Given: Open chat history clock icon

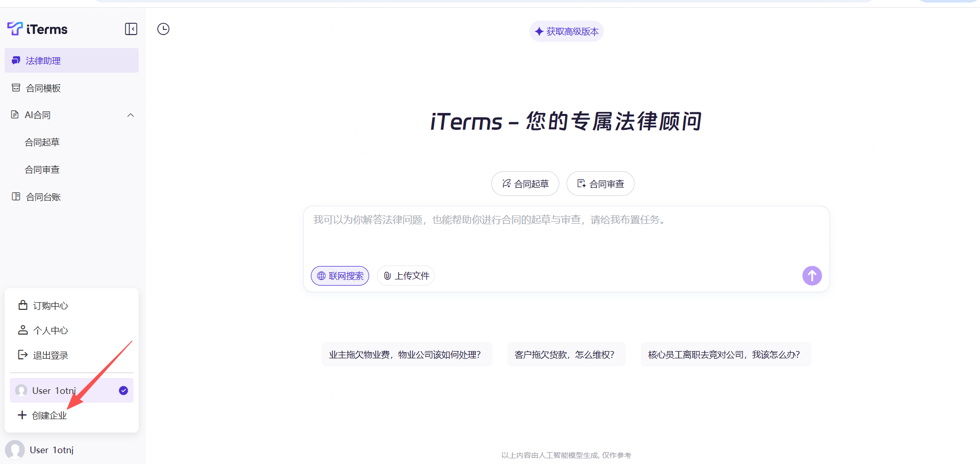Looking at the screenshot, I should (x=163, y=29).
